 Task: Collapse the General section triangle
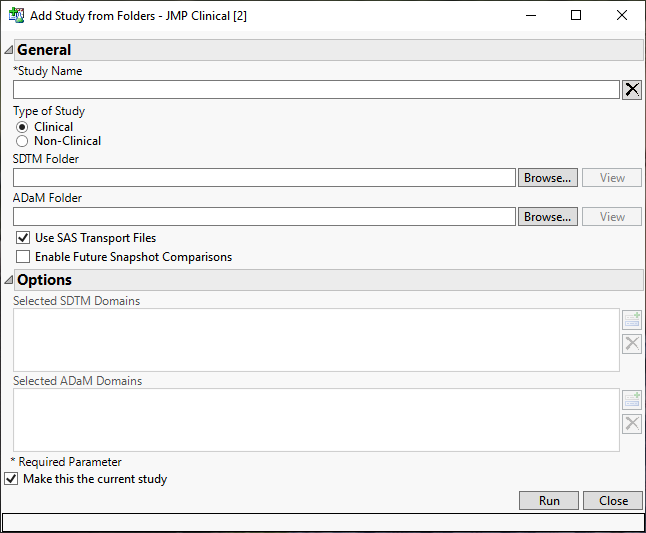tap(9, 50)
